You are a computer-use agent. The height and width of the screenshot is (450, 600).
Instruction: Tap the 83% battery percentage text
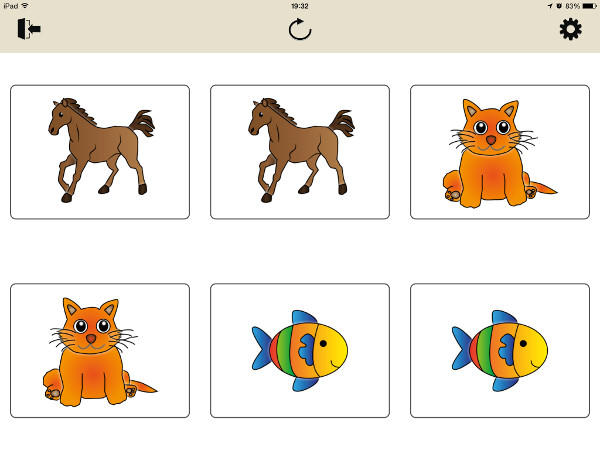(x=572, y=6)
